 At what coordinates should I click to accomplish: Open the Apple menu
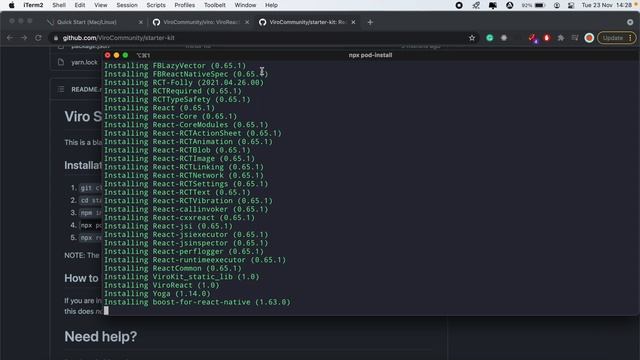11,5
